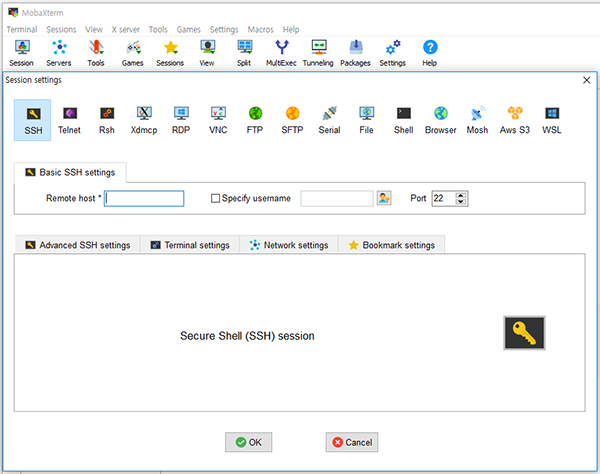The image size is (600, 474).
Task: Select the SSH session type
Action: pos(33,120)
